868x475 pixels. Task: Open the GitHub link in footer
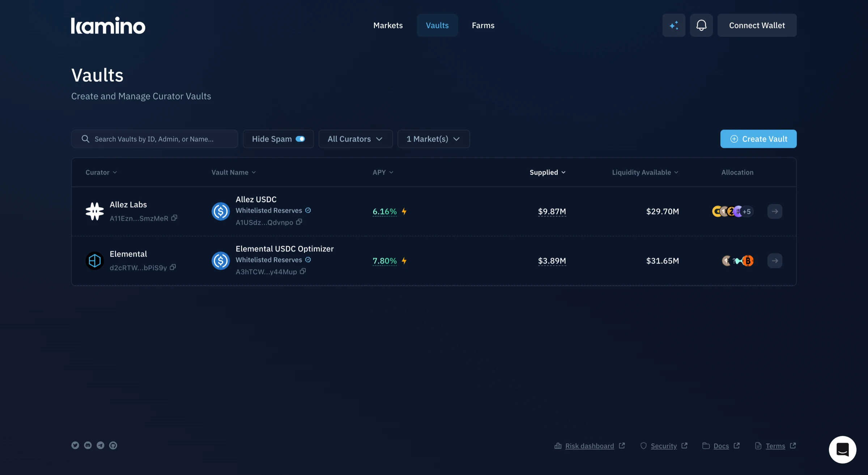tap(113, 445)
